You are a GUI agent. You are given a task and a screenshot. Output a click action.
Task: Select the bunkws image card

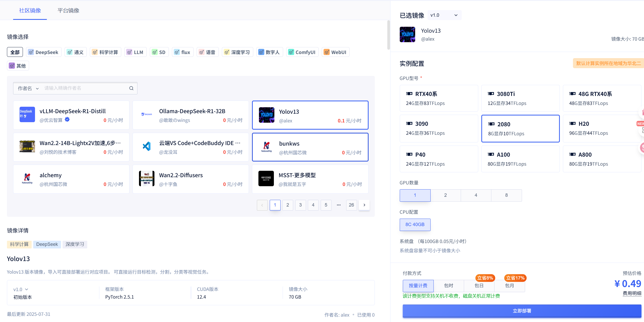310,147
